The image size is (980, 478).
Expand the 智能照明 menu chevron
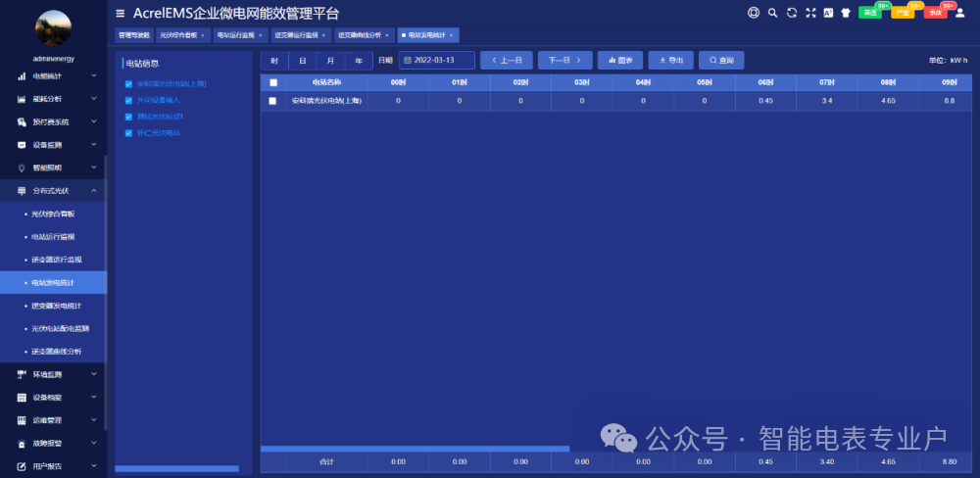(94, 167)
